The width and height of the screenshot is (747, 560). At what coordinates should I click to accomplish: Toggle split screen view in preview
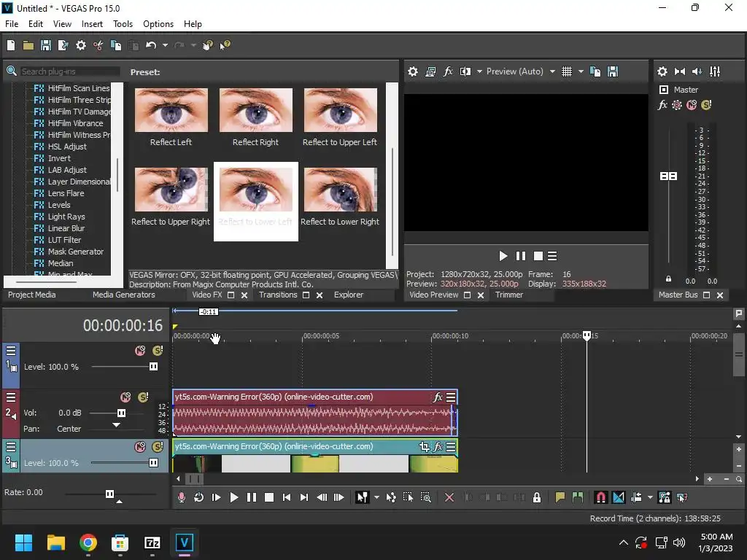[x=465, y=71]
